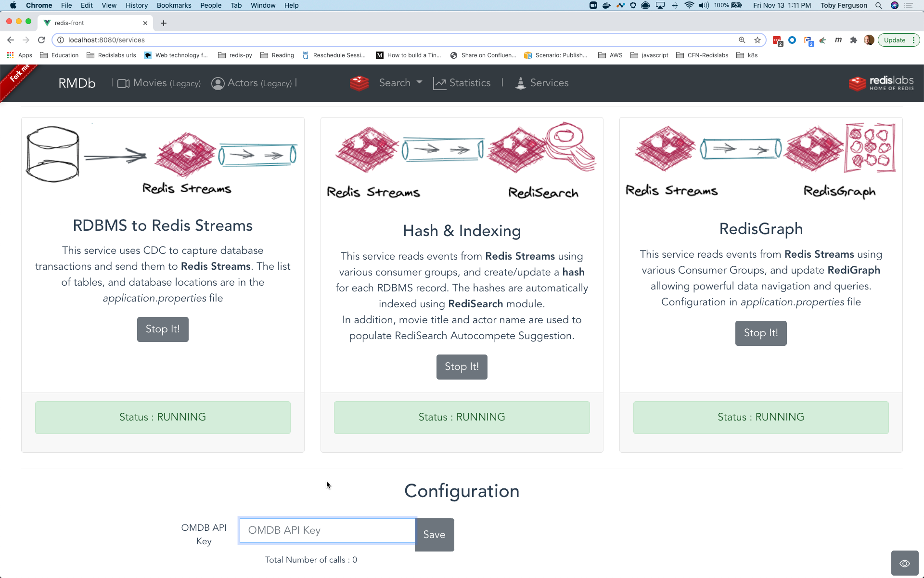
Task: Stop the RedisGraph service
Action: [x=761, y=333]
